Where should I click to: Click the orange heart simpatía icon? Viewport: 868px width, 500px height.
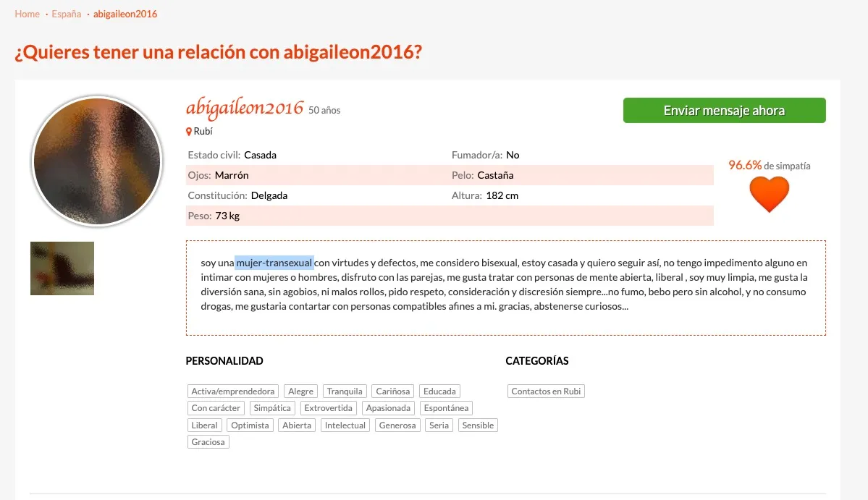click(x=769, y=194)
